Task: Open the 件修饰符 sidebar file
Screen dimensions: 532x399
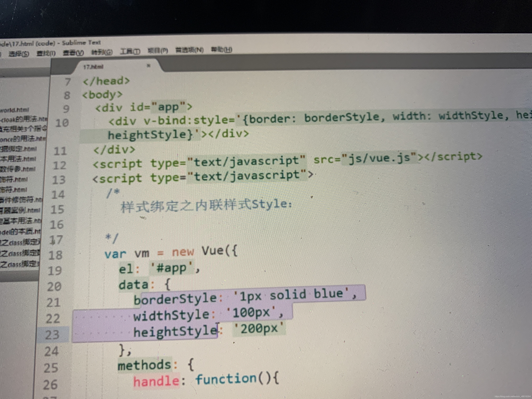Action: (21, 200)
